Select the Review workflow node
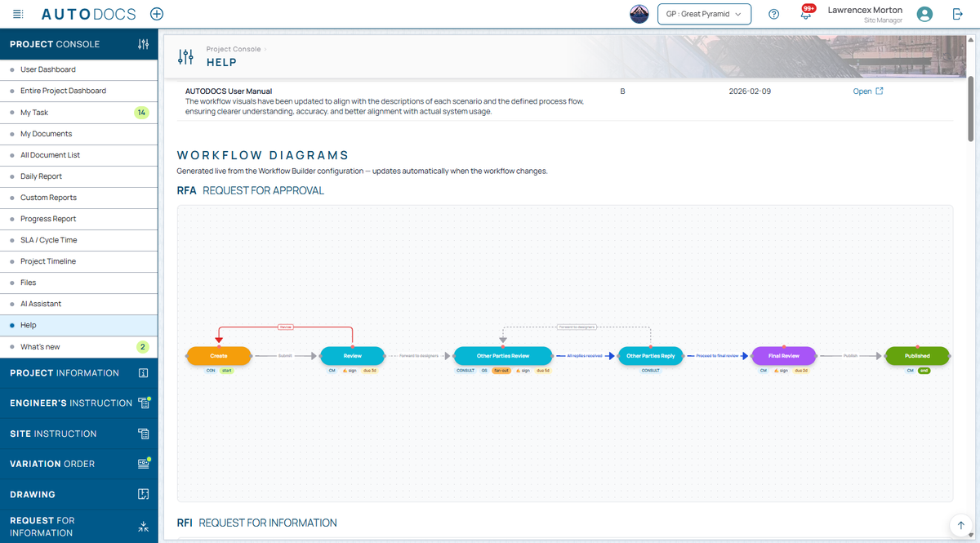The height and width of the screenshot is (543, 980). [x=353, y=356]
